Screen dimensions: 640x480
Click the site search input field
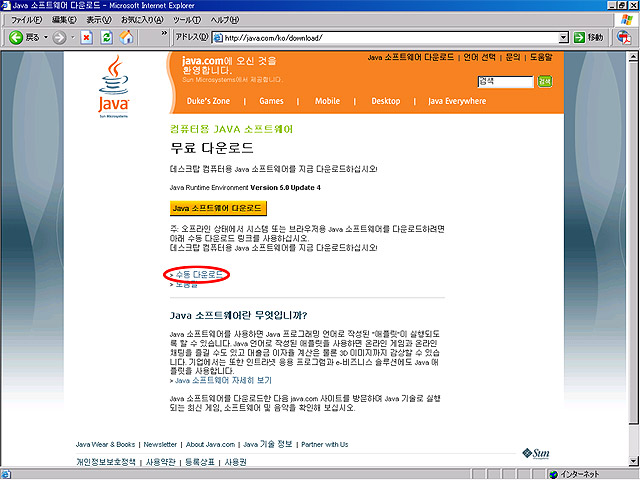(x=506, y=82)
